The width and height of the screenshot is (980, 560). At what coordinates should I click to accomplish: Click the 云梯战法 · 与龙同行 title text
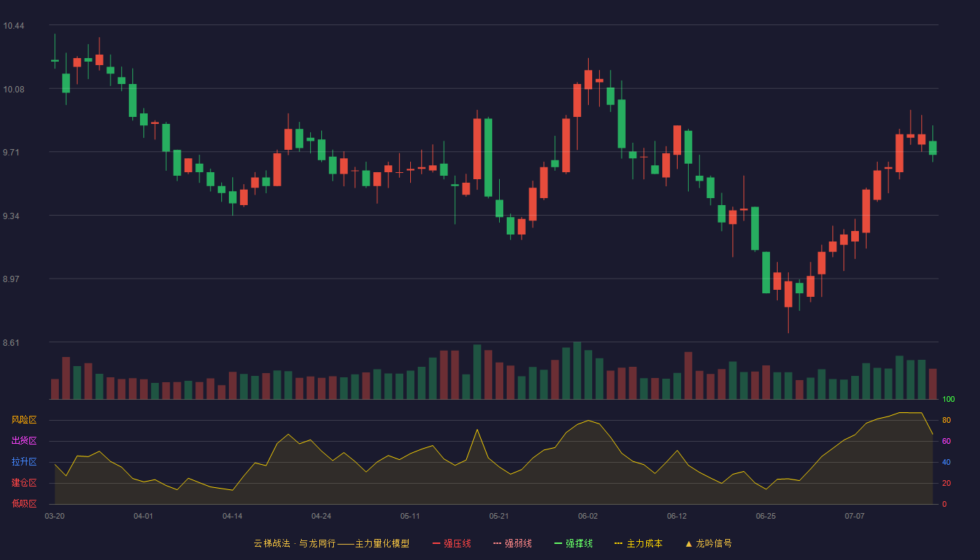(294, 543)
